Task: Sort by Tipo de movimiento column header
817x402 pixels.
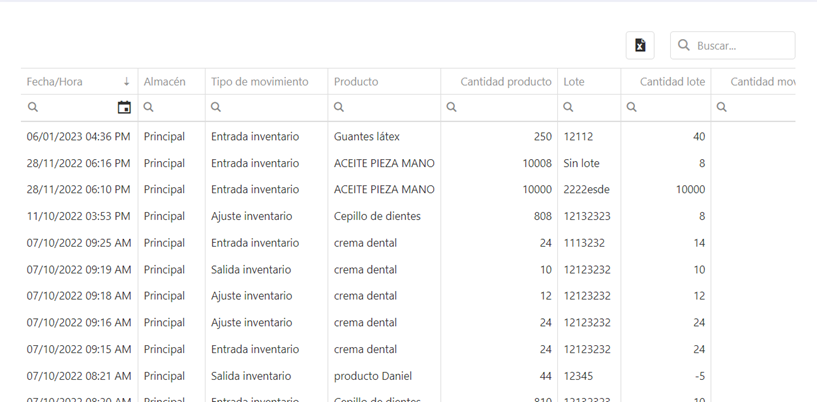Action: [x=260, y=82]
